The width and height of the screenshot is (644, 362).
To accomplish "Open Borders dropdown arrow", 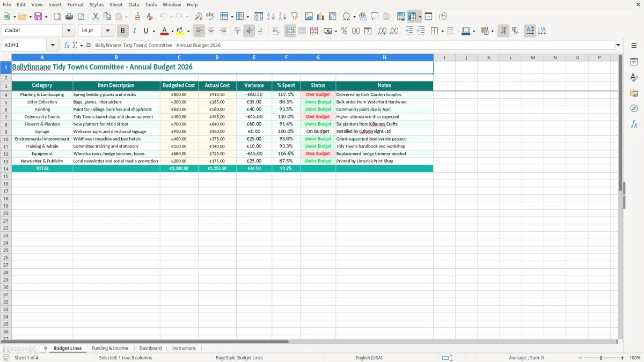I will click(x=442, y=31).
